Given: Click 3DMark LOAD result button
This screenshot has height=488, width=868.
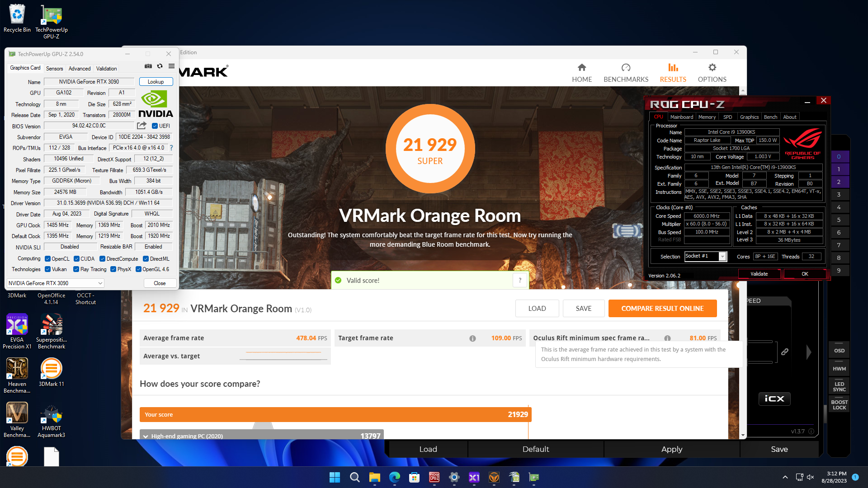Looking at the screenshot, I should (x=537, y=309).
